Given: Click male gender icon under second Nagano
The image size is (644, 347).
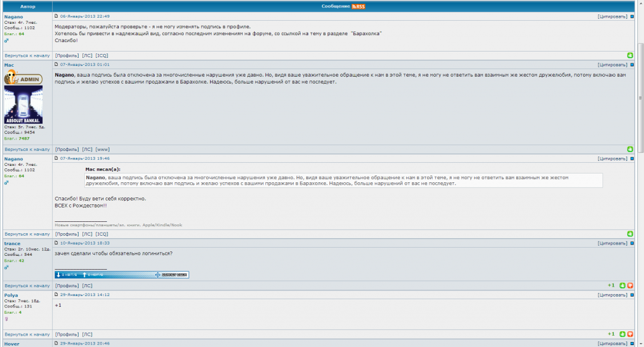Looking at the screenshot, I should pos(6,183).
